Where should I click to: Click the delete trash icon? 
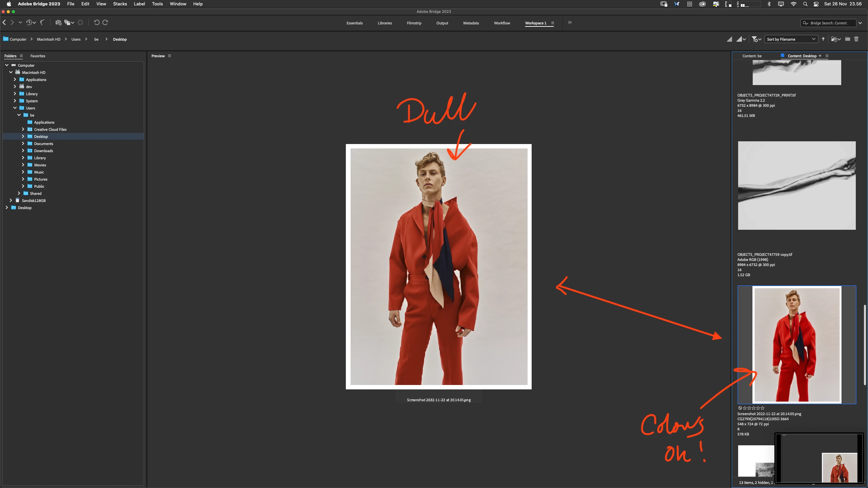point(856,39)
